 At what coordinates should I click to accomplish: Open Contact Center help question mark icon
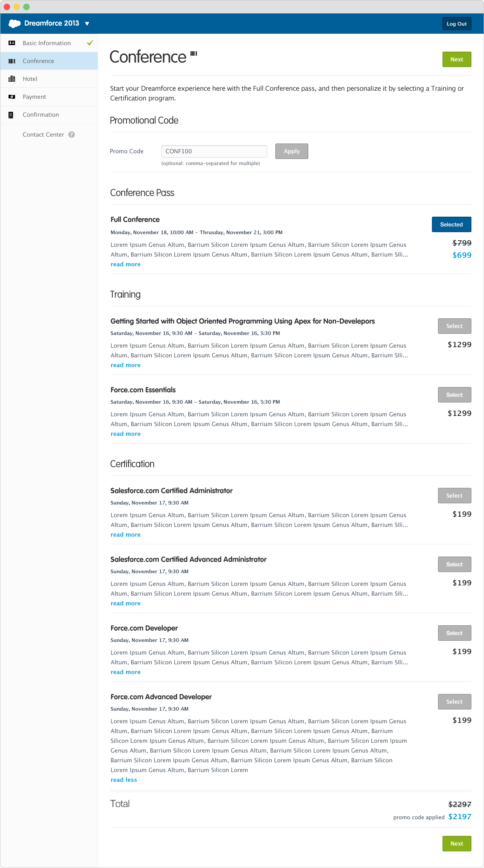coord(72,135)
